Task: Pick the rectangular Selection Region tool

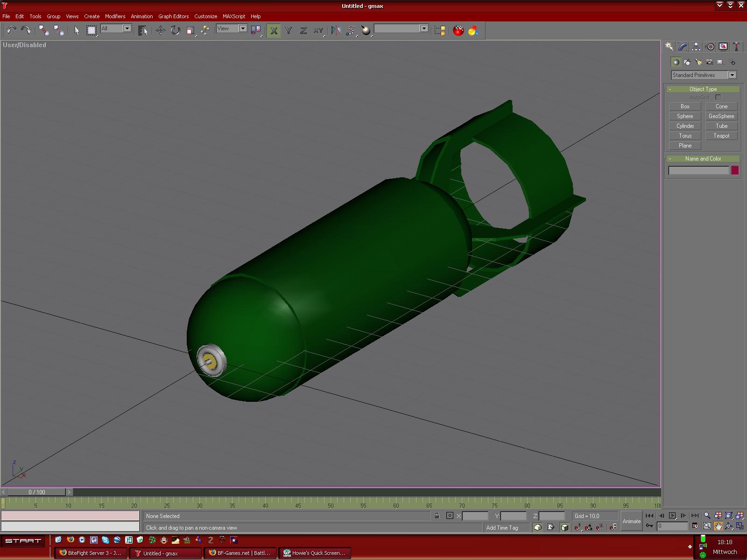Action: coord(92,30)
